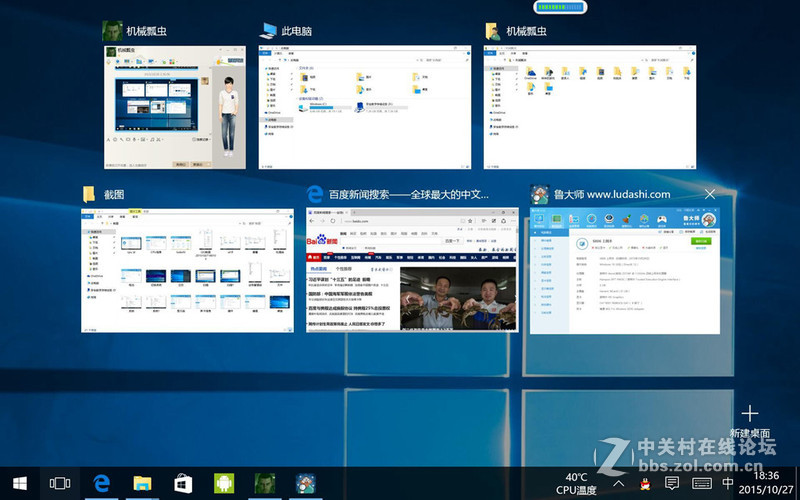800x500 pixels.
Task: Expand the hidden tray icons chevron
Action: pyautogui.click(x=618, y=483)
